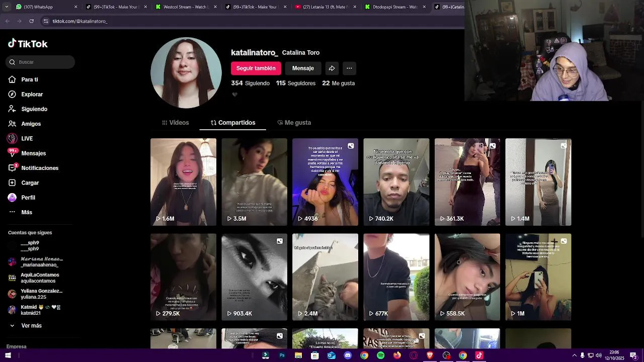
Task: Switch to Dtodopapi Stream browser tab
Action: click(x=395, y=7)
